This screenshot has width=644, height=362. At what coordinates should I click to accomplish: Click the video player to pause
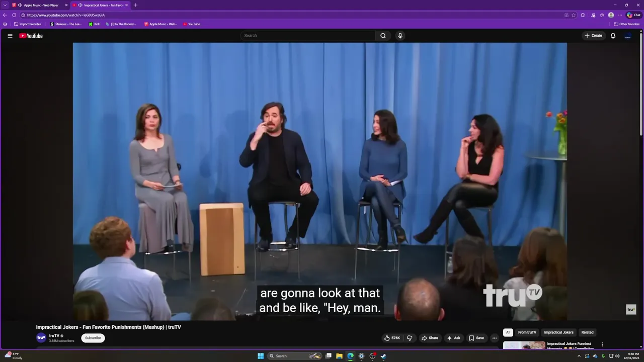319,181
